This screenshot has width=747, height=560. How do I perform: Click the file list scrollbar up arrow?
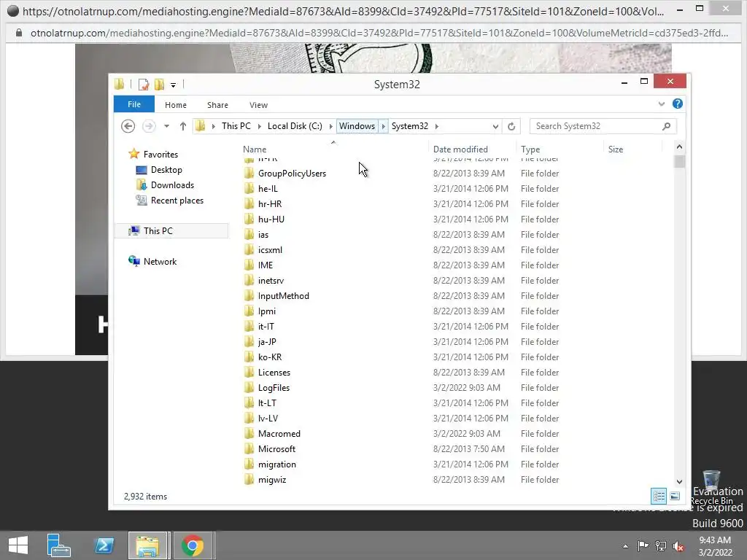click(679, 147)
